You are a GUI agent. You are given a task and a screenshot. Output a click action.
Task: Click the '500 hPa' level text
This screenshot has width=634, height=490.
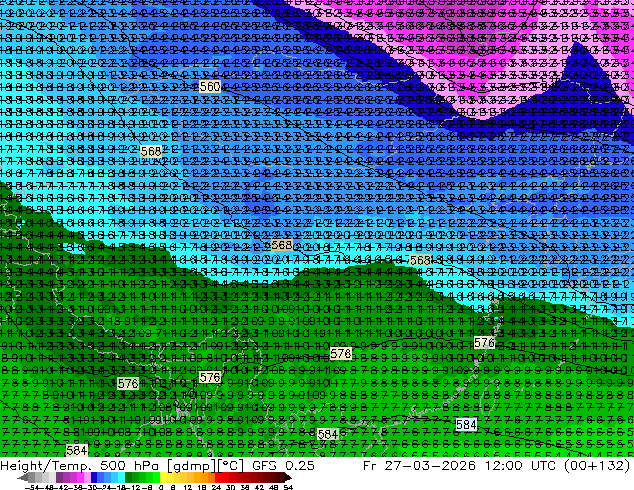130,466
